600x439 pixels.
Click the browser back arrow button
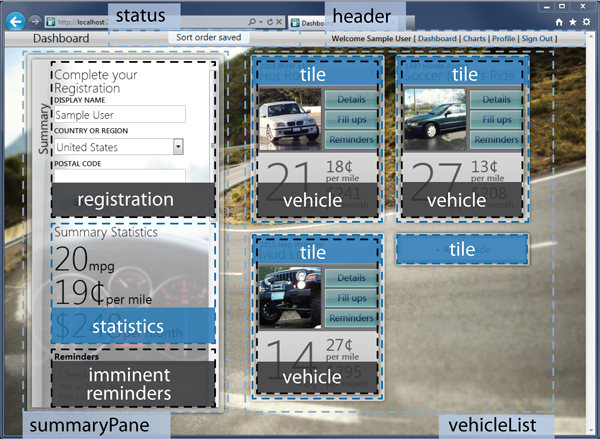tap(15, 22)
